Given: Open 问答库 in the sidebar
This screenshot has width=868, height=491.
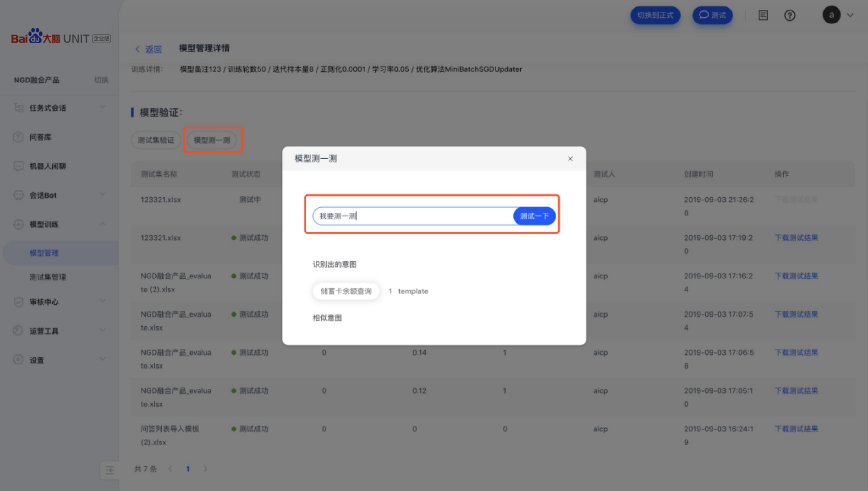Looking at the screenshot, I should click(x=41, y=137).
